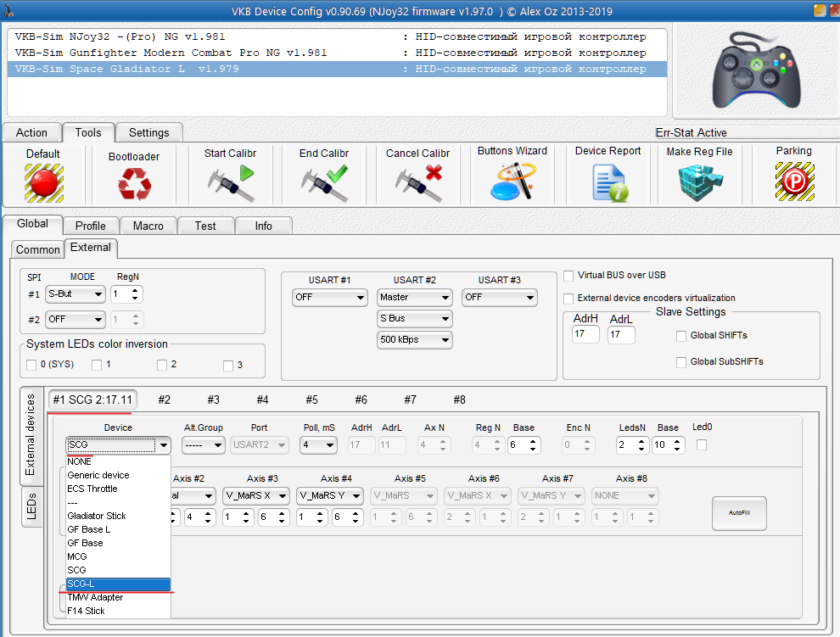
Task: Toggle LED 2 color inversion checkbox
Action: (162, 365)
